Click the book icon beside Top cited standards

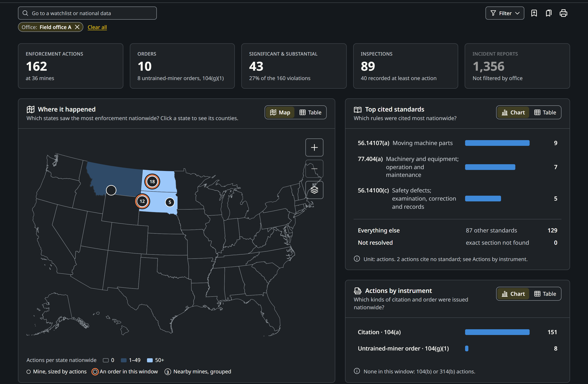point(357,109)
